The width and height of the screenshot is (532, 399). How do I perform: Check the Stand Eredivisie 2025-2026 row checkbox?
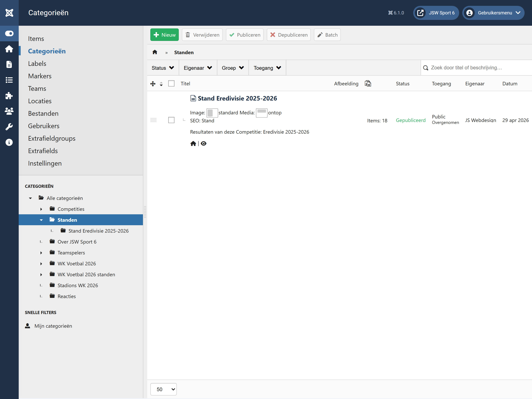171,120
